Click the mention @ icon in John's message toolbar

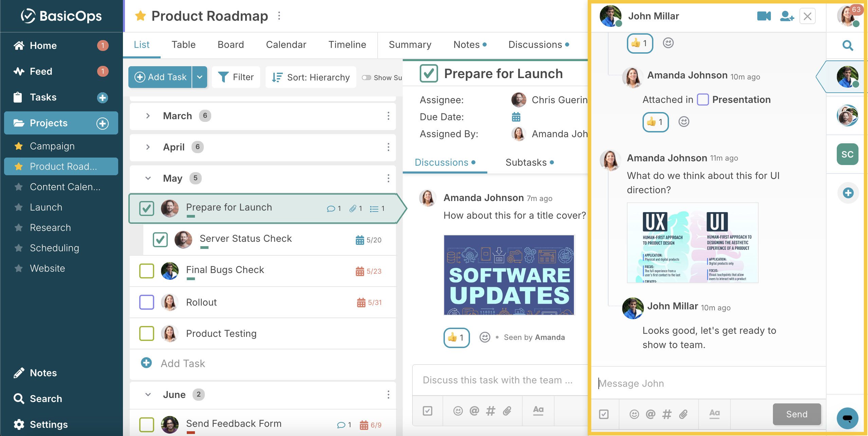[x=650, y=414]
